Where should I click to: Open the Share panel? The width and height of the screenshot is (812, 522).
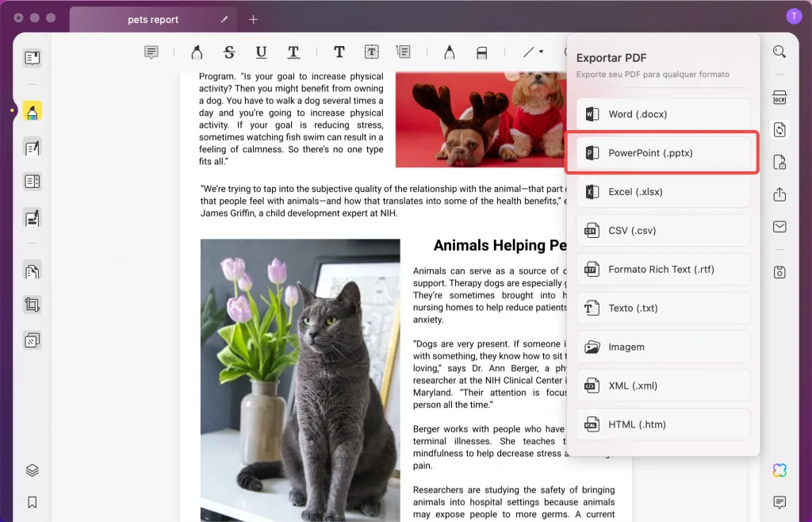tap(779, 194)
